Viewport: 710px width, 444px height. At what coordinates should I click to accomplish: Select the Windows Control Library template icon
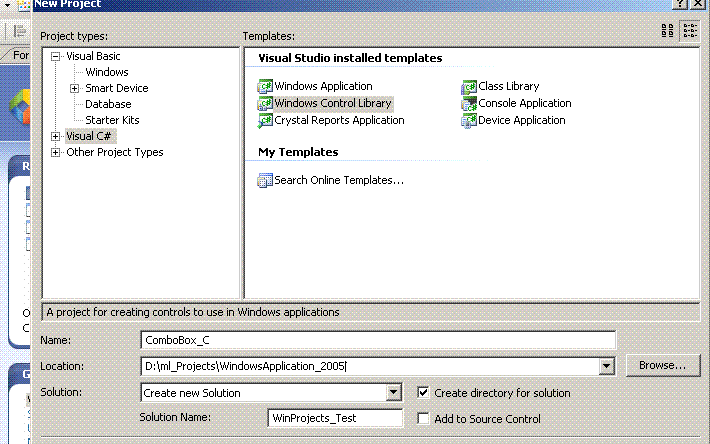[265, 104]
